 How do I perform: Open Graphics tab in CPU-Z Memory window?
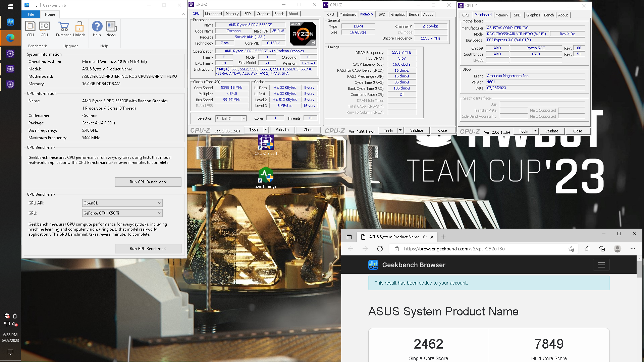click(x=398, y=14)
